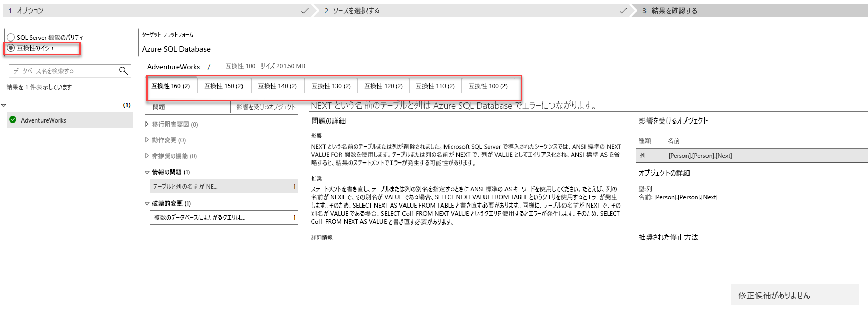The image size is (868, 326).
Task: Click 修正候補がありません box
Action: pyautogui.click(x=794, y=295)
